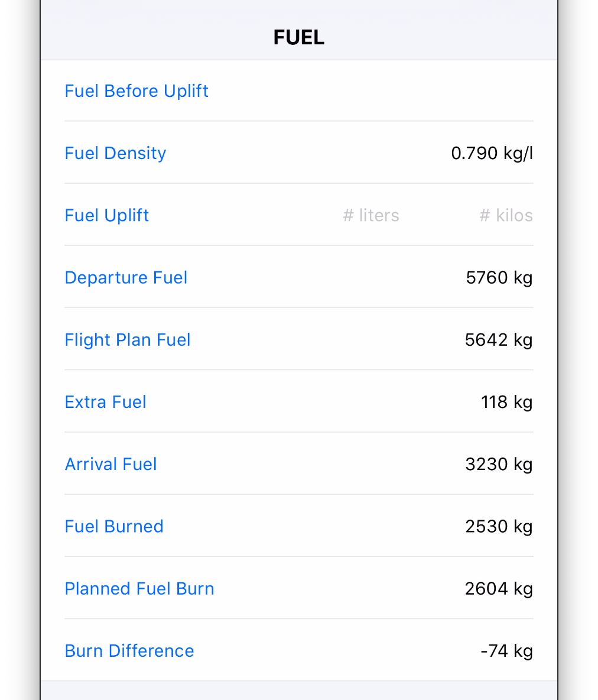Open the Arrival Fuel label
This screenshot has width=598, height=700.
coord(110,464)
